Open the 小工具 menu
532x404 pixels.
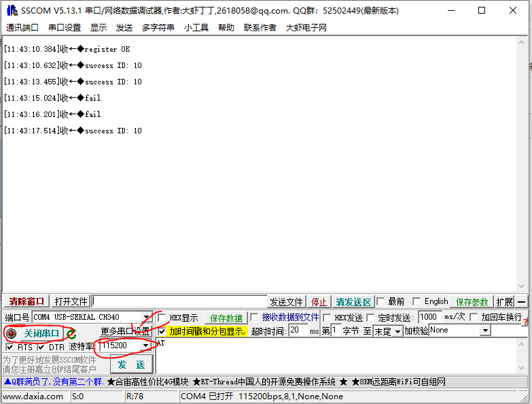(x=196, y=27)
